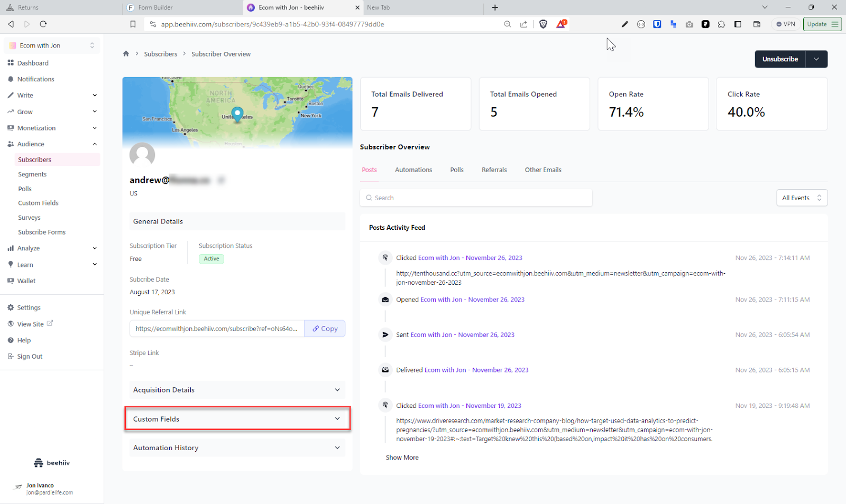Click the Unsubscribe button
Image resolution: width=846 pixels, height=504 pixels.
coord(780,59)
